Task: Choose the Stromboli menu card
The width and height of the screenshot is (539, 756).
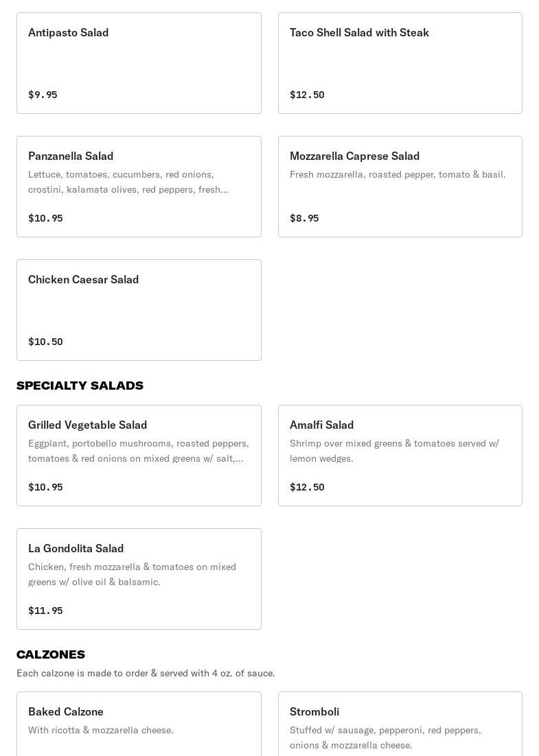Action: tap(314, 712)
